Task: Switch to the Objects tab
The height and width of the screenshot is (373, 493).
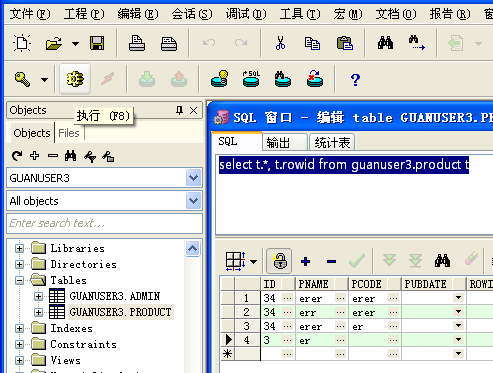Action: pos(32,133)
